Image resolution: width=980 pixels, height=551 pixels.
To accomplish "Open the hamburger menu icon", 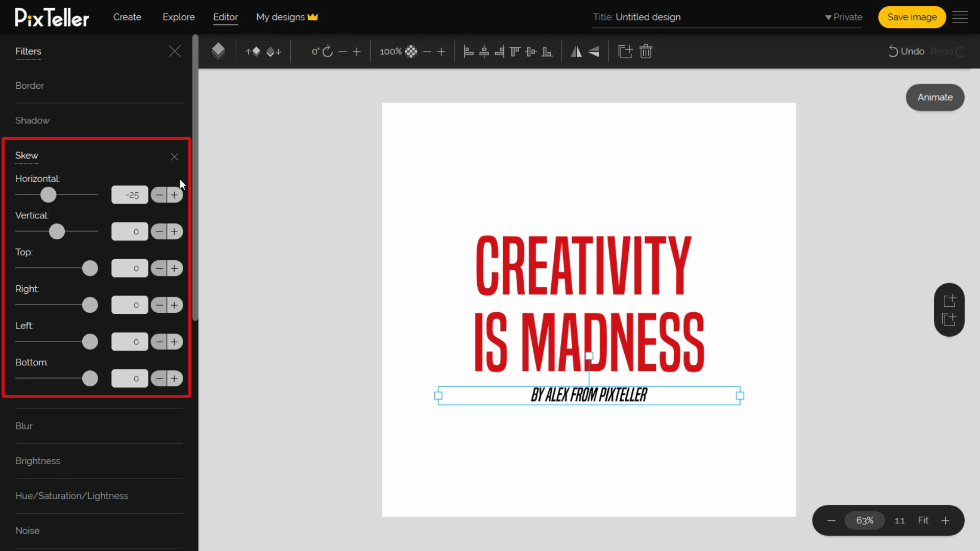I will click(960, 17).
